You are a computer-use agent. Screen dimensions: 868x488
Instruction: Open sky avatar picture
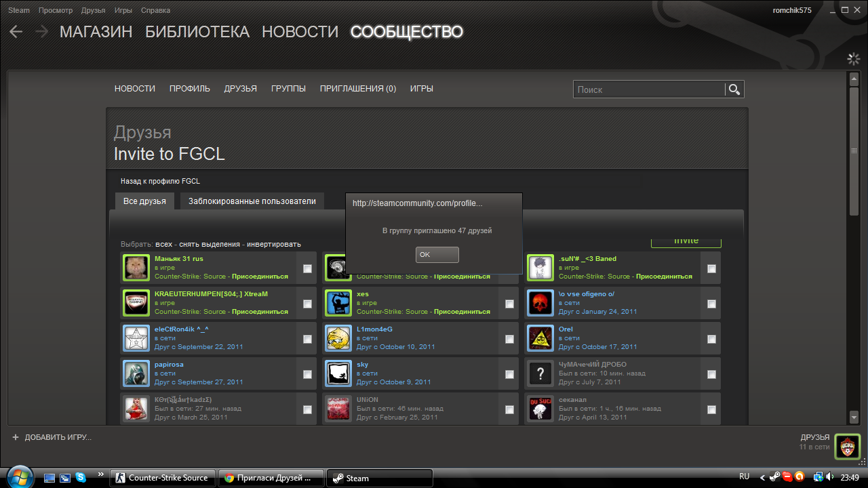pos(338,373)
